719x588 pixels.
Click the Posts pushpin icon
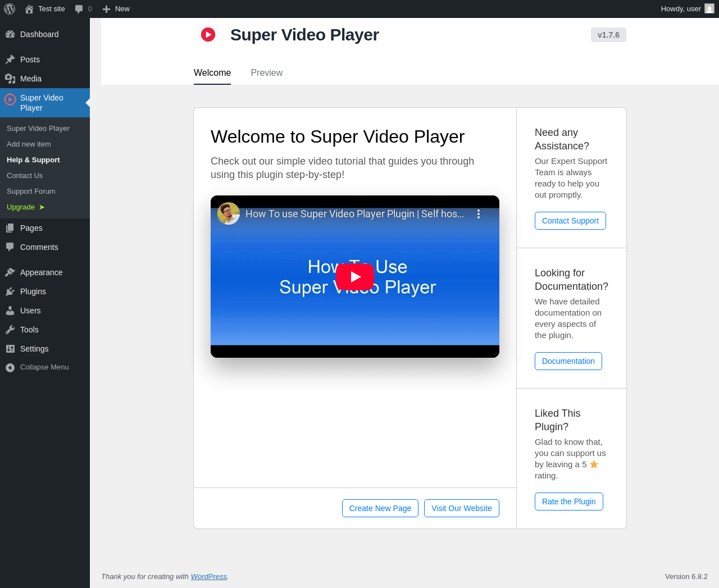coord(10,60)
